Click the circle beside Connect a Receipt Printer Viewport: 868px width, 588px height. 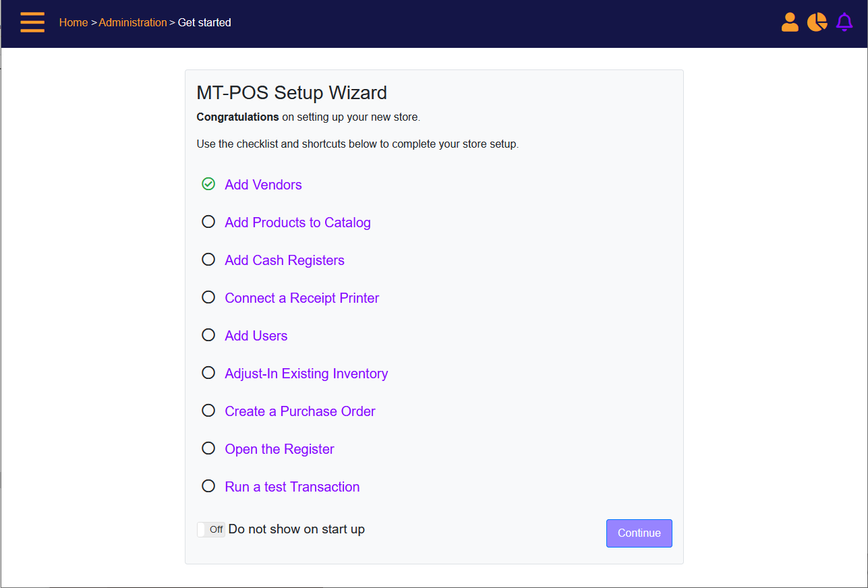[x=208, y=297]
